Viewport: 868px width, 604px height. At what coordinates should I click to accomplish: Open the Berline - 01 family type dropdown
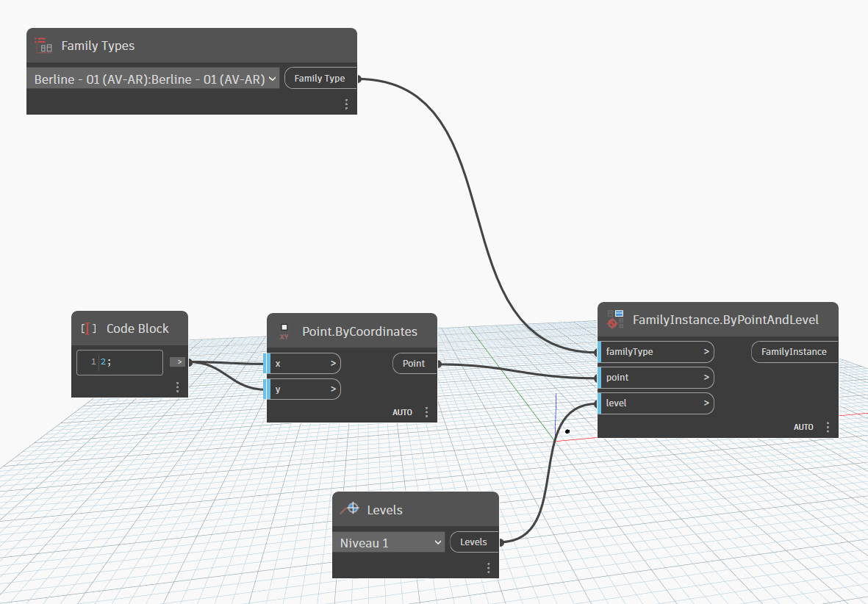[x=154, y=79]
